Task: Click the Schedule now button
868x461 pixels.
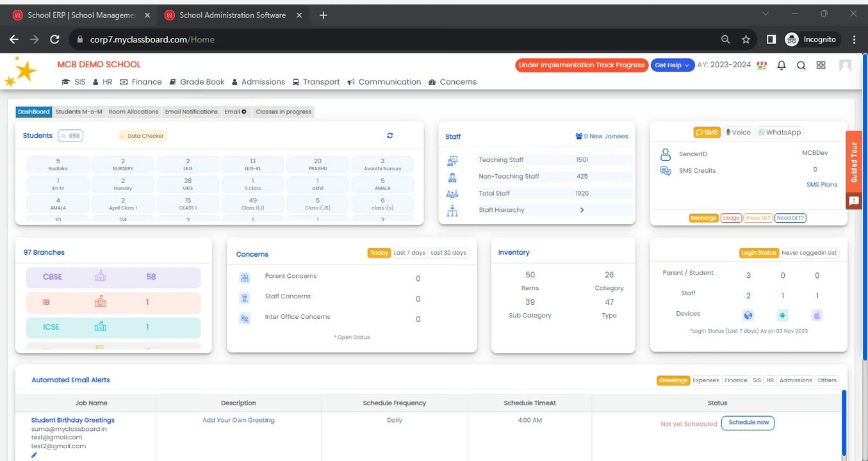Action: (748, 423)
